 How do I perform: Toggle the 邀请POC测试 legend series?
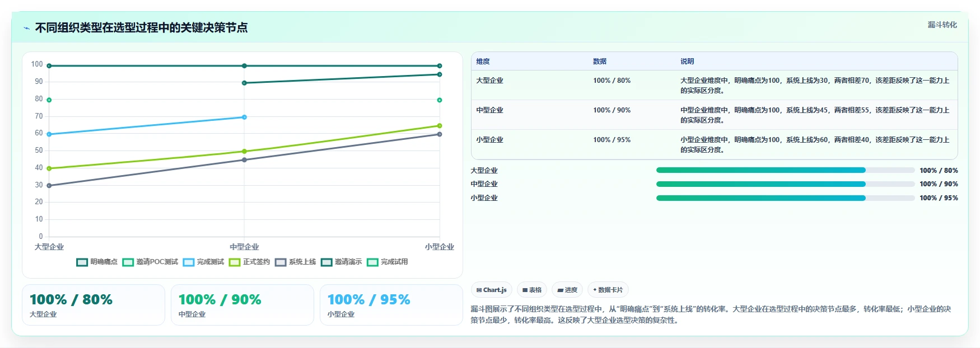150,262
